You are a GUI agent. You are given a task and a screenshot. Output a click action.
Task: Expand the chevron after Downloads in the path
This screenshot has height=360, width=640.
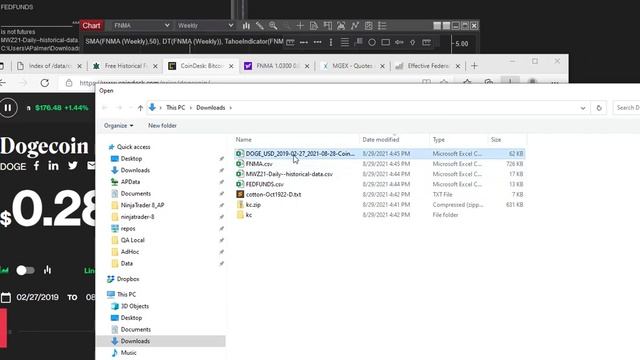coord(231,108)
